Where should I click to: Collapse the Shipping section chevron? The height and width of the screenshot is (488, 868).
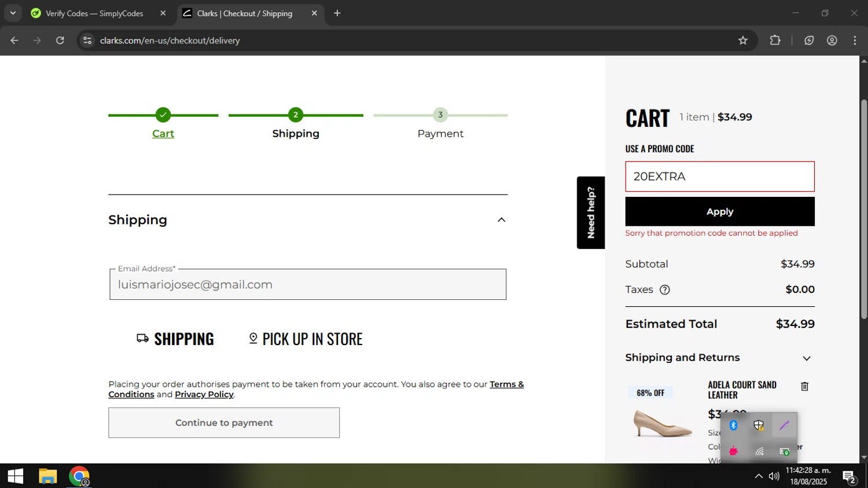tap(502, 220)
